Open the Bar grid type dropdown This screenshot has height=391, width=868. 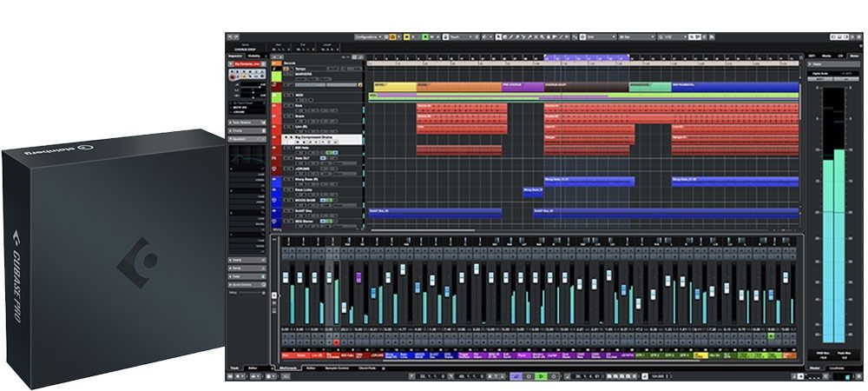tap(636, 36)
